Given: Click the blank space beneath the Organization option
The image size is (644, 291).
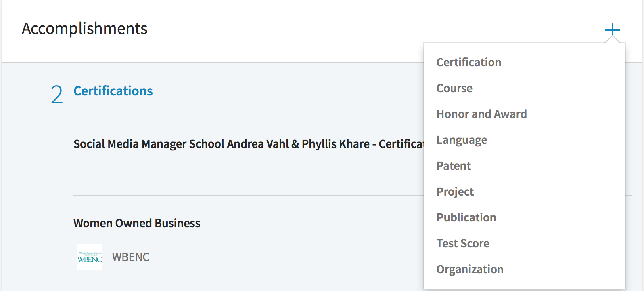Looking at the screenshot, I should pos(525,283).
